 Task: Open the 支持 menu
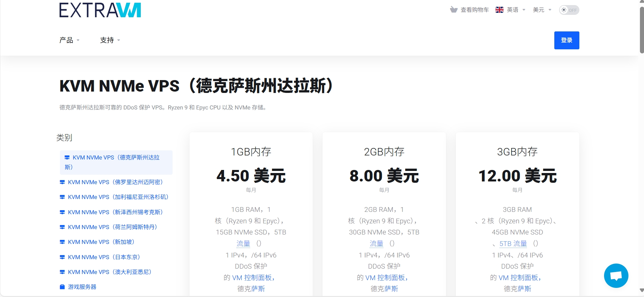pos(110,40)
